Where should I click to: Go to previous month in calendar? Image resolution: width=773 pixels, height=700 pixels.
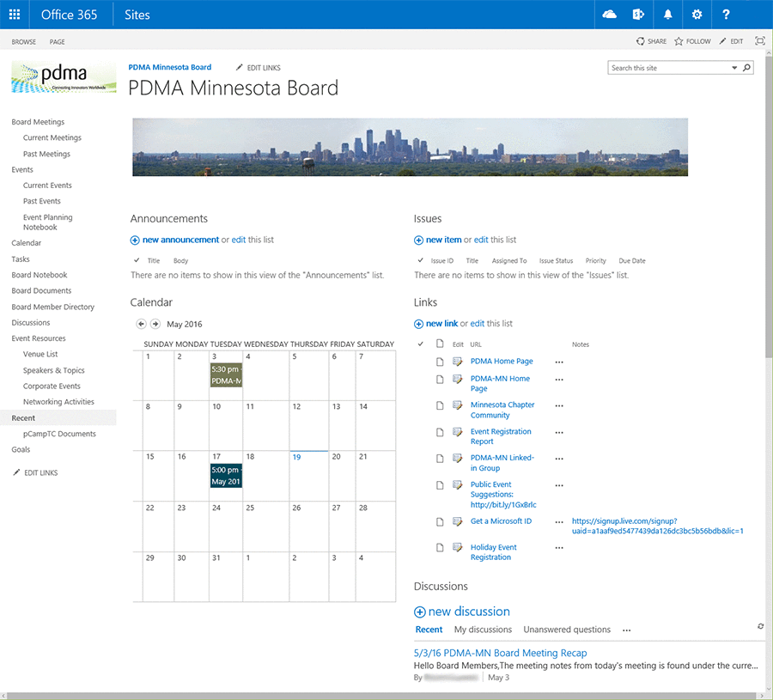tap(142, 324)
